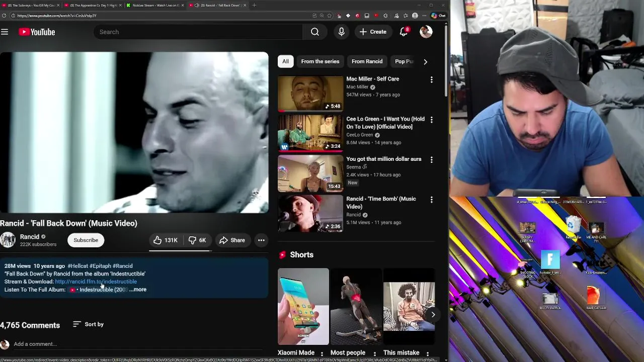Play Cee Lo Green I Want You thumbnail
Viewport: 644px width, 362px height.
[310, 133]
